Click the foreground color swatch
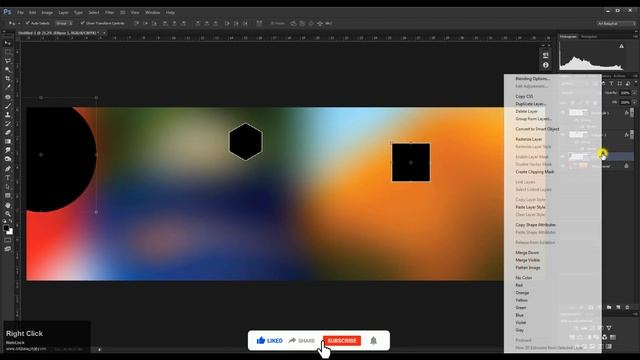Viewport: 640px width, 360px height. 6,229
